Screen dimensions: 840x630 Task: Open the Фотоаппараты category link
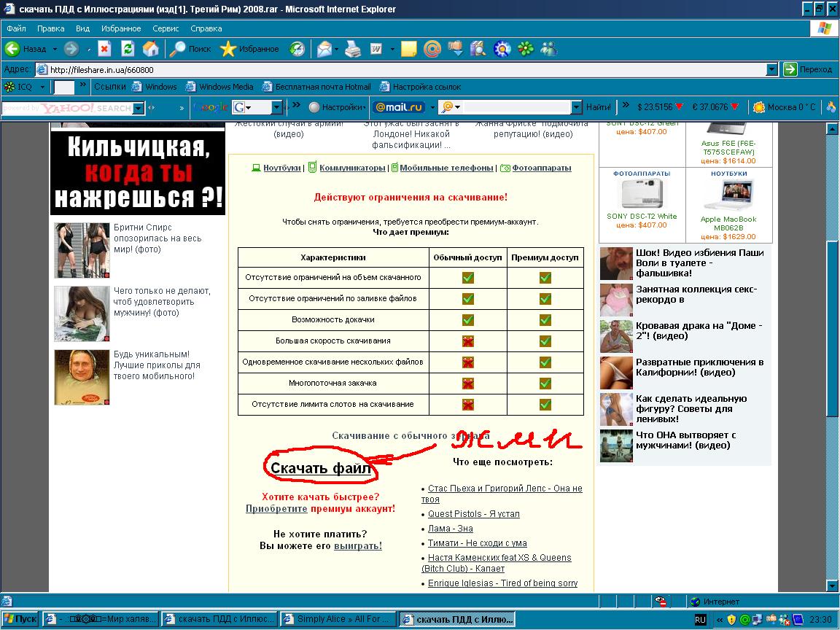pos(542,168)
